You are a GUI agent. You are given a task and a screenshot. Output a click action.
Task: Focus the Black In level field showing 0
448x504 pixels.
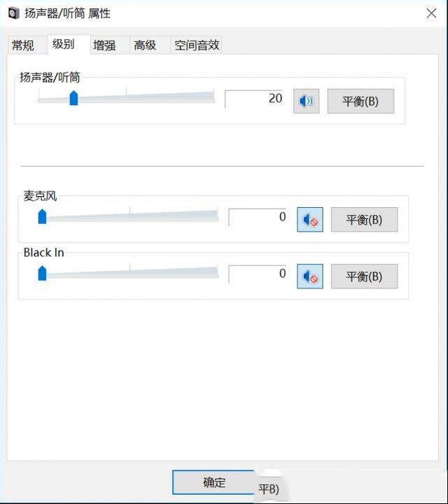pyautogui.click(x=258, y=274)
